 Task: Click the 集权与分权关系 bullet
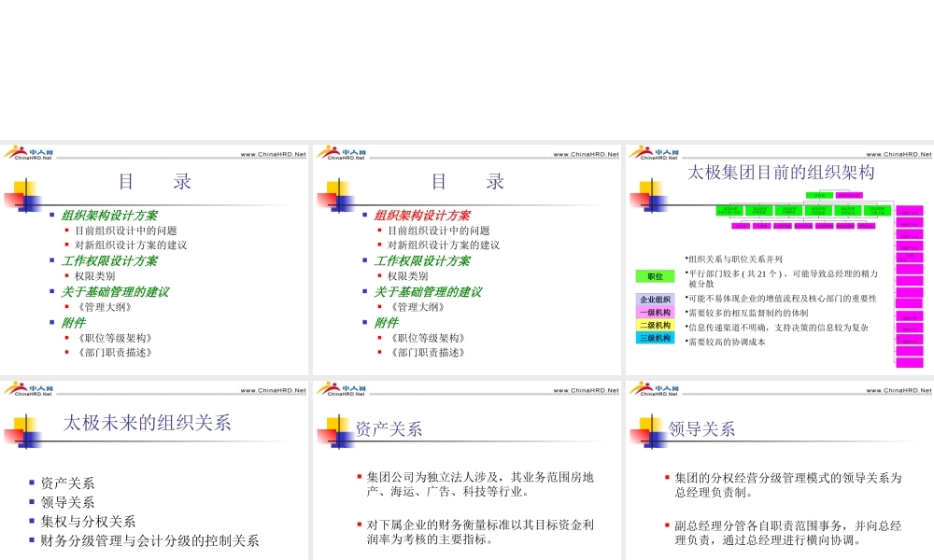tap(88, 522)
